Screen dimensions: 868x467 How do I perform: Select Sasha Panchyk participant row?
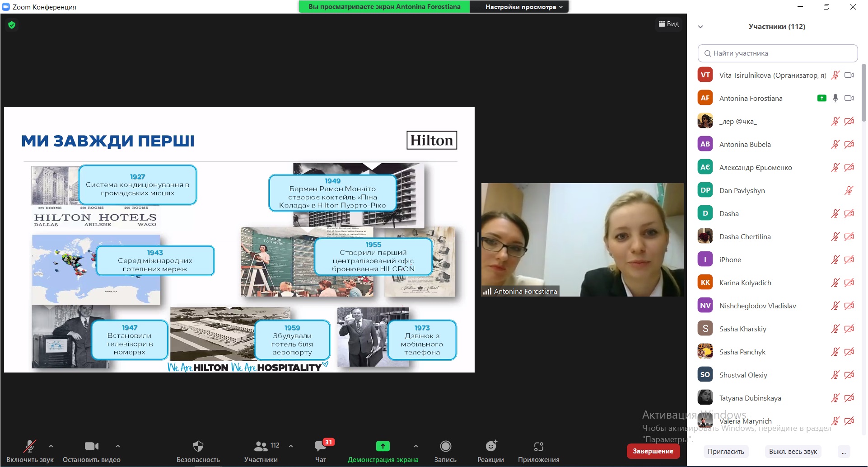[777, 352]
